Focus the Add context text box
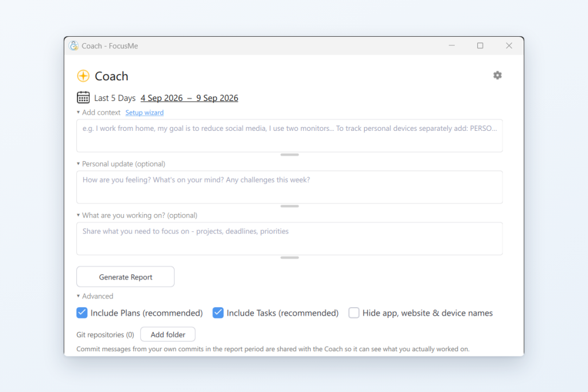Image resolution: width=588 pixels, height=392 pixels. coord(289,135)
